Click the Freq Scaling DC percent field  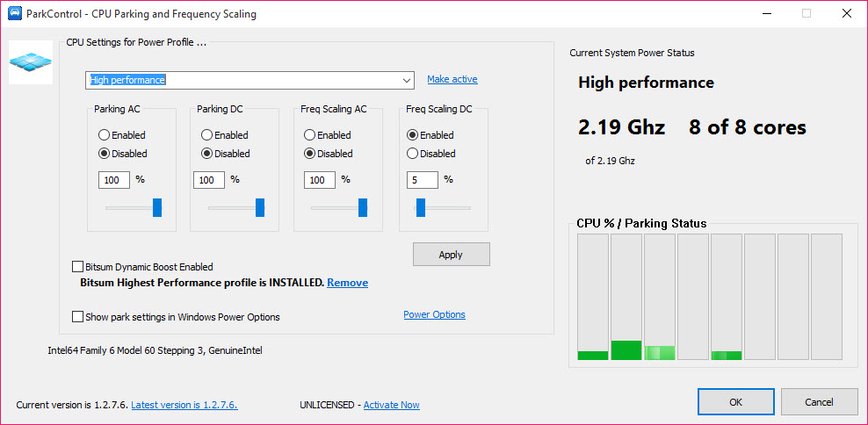tap(423, 180)
